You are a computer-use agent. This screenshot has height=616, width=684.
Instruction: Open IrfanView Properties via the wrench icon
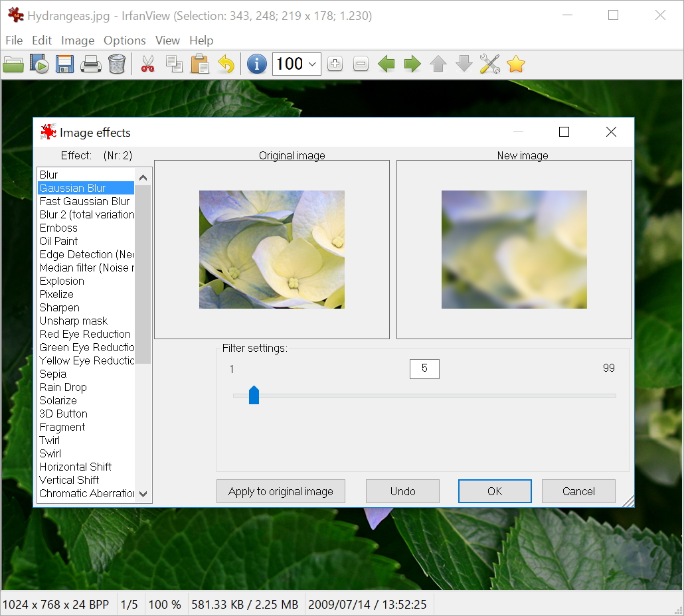click(x=490, y=64)
